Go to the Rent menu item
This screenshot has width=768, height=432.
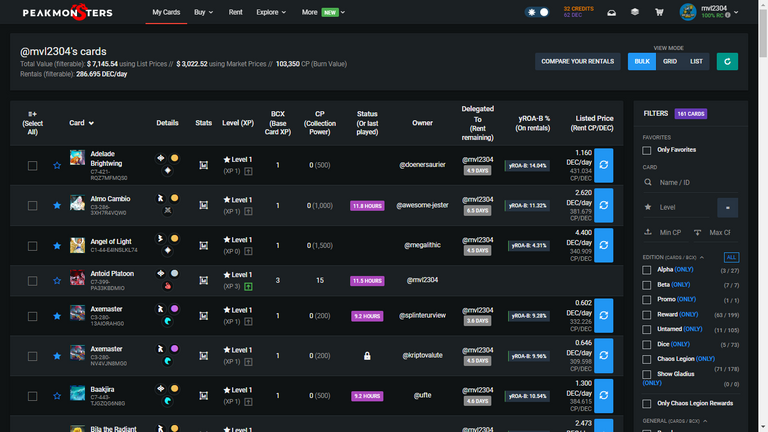click(x=236, y=12)
